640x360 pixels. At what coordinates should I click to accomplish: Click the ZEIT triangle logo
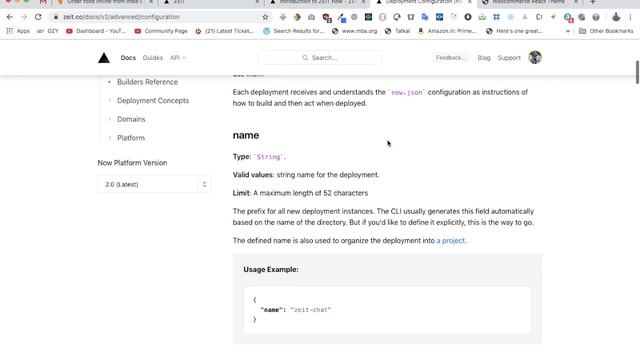[x=104, y=58]
